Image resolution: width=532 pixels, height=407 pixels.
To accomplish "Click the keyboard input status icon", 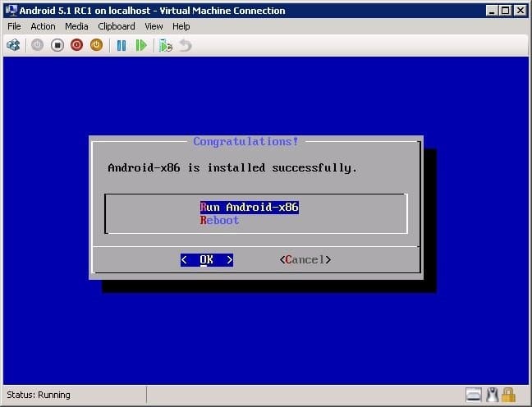I will click(x=474, y=395).
